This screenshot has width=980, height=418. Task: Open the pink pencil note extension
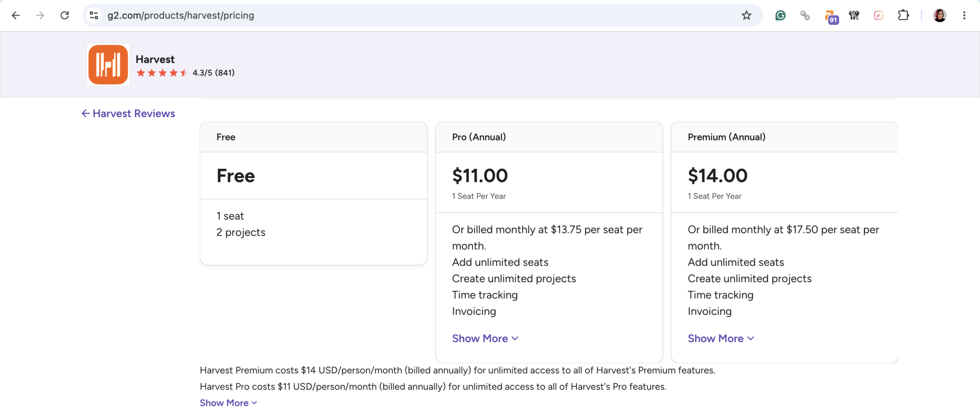click(x=879, y=15)
